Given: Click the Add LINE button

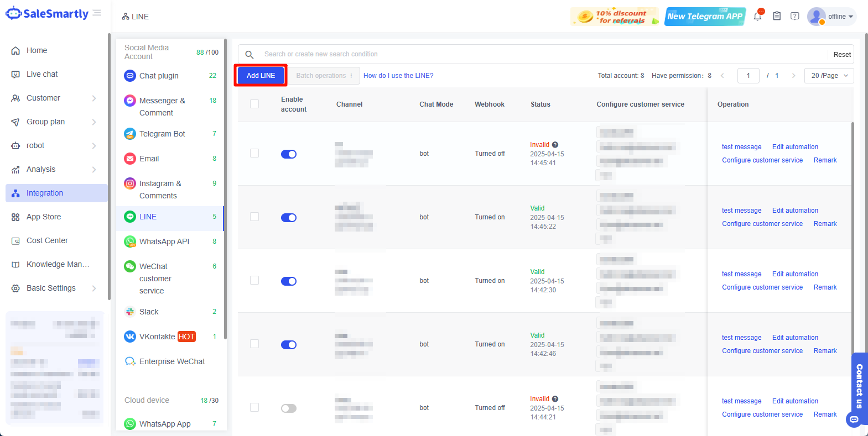Looking at the screenshot, I should tap(261, 76).
